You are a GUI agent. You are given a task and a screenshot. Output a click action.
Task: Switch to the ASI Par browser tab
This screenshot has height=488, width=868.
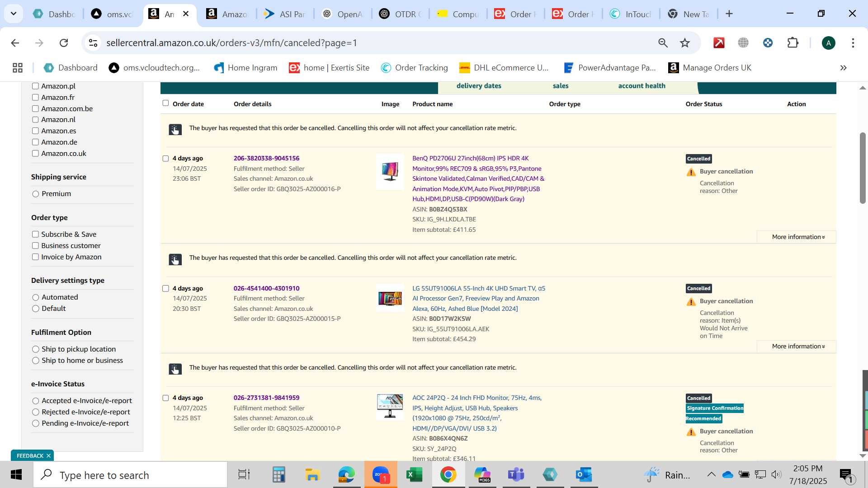(285, 14)
